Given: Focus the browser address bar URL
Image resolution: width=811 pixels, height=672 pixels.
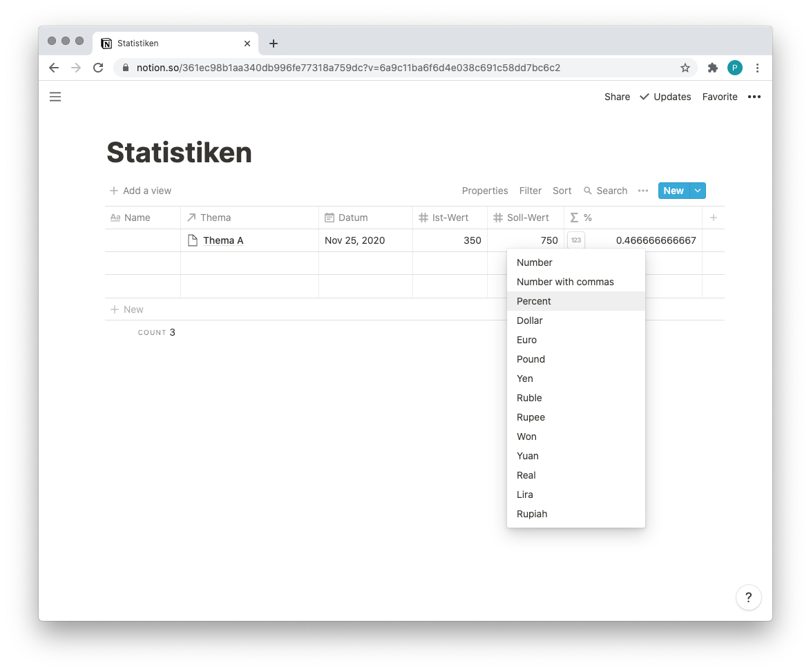Looking at the screenshot, I should click(348, 68).
